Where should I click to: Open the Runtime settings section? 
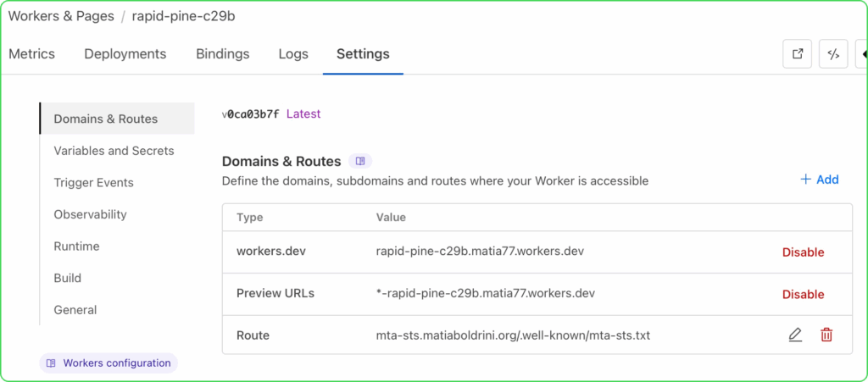(76, 246)
